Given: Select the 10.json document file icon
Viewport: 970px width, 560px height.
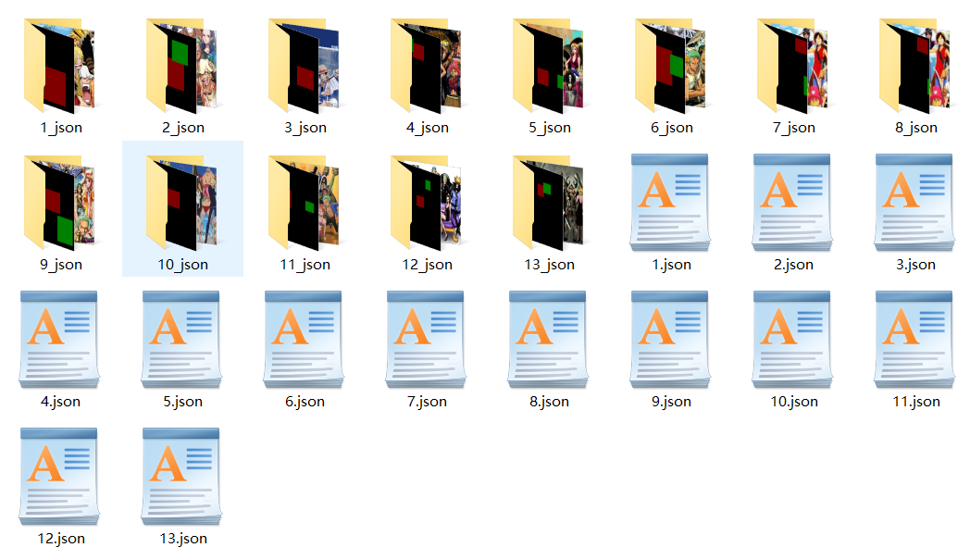Looking at the screenshot, I should coord(792,340).
